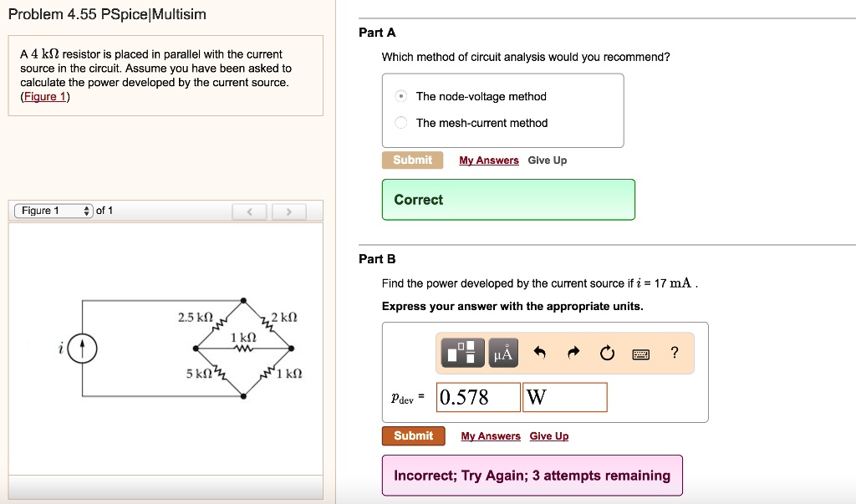Open the µÅ units symbols button

(x=503, y=353)
